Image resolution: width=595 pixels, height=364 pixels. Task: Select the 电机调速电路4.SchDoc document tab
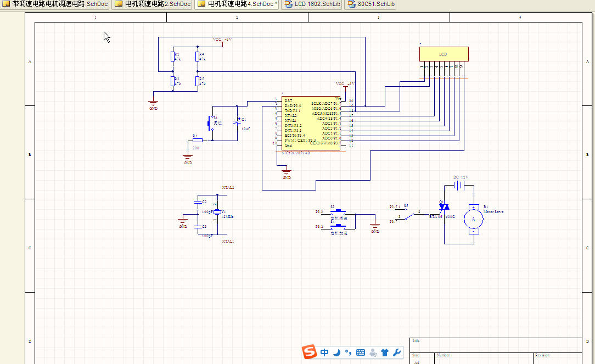(238, 4)
